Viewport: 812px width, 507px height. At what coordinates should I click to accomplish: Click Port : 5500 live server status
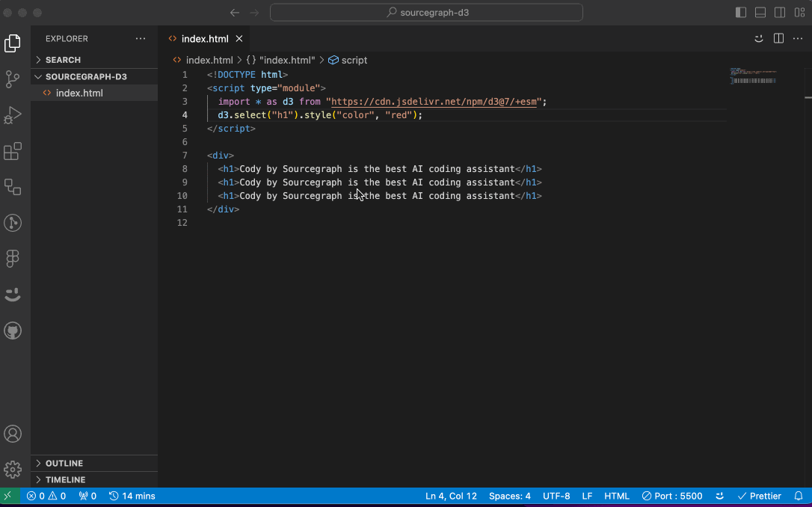(x=671, y=496)
